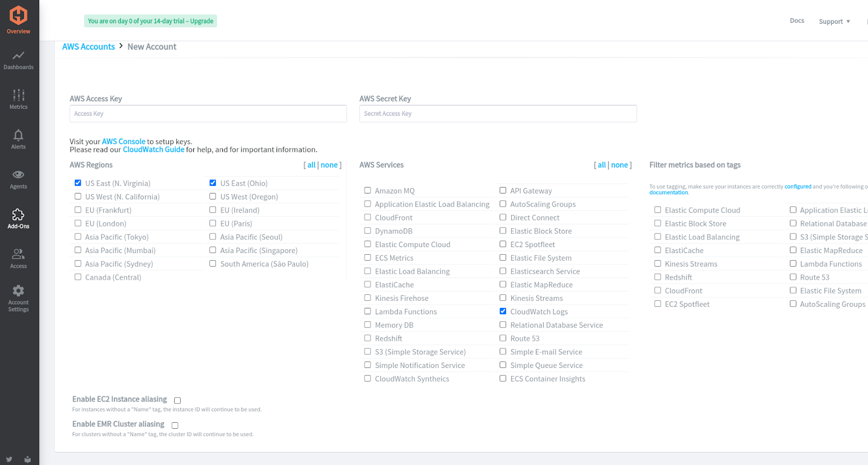868x465 pixels.
Task: Enable ElastiCache tag filter
Action: click(x=658, y=250)
